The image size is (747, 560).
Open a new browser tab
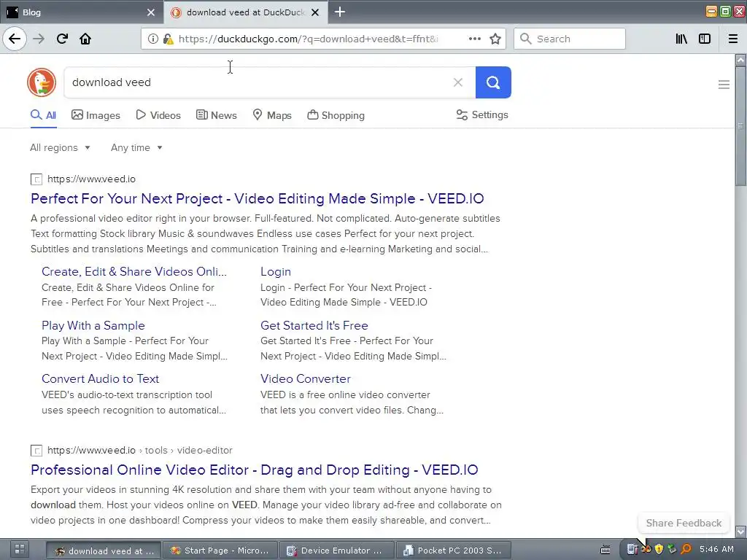[340, 12]
